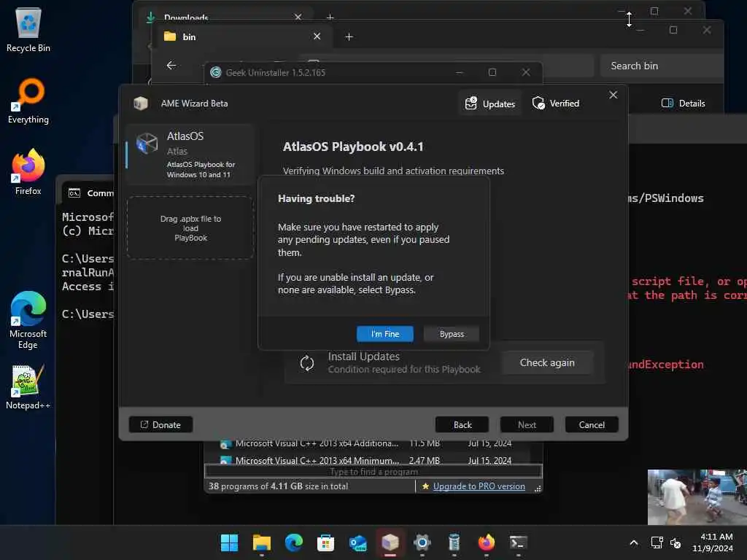This screenshot has width=747, height=560.
Task: Focus the Search bin field
Action: pyautogui.click(x=662, y=66)
